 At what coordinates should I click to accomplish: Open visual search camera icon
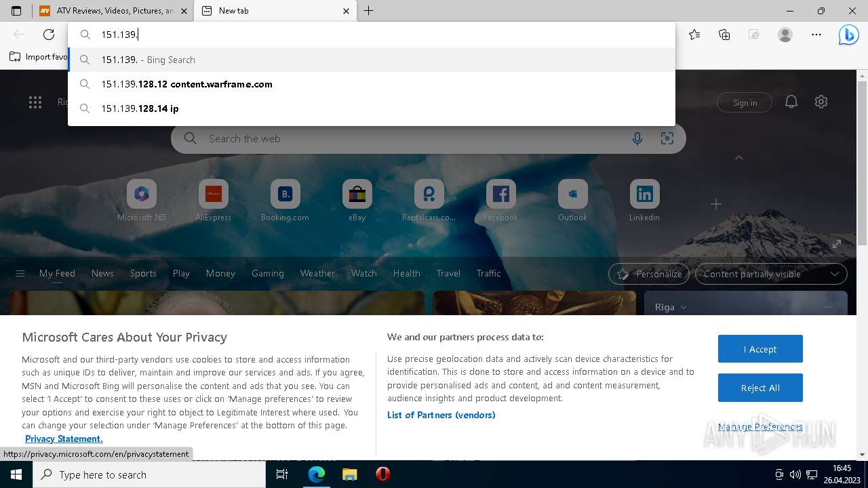coord(667,138)
